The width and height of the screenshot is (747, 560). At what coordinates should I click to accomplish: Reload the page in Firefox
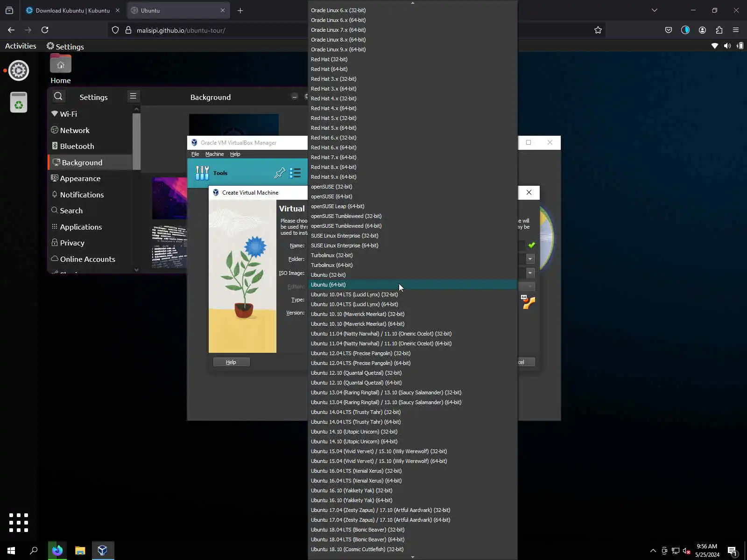45,30
